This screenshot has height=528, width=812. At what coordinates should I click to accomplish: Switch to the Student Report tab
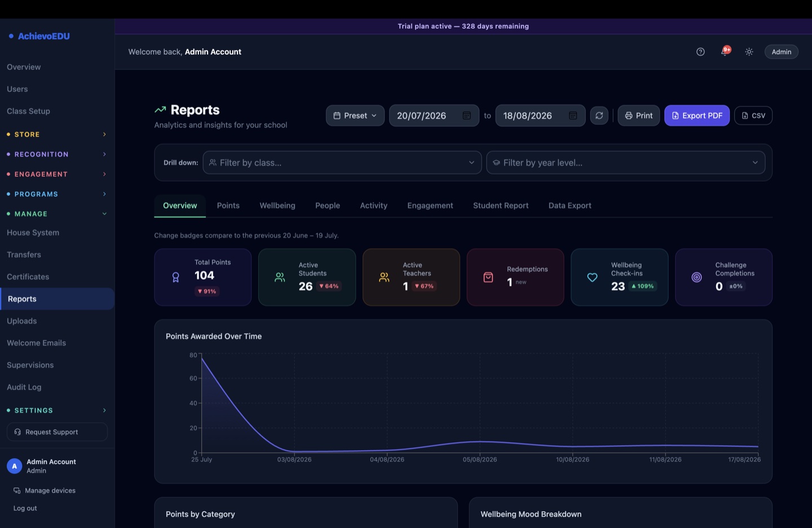[501, 205]
